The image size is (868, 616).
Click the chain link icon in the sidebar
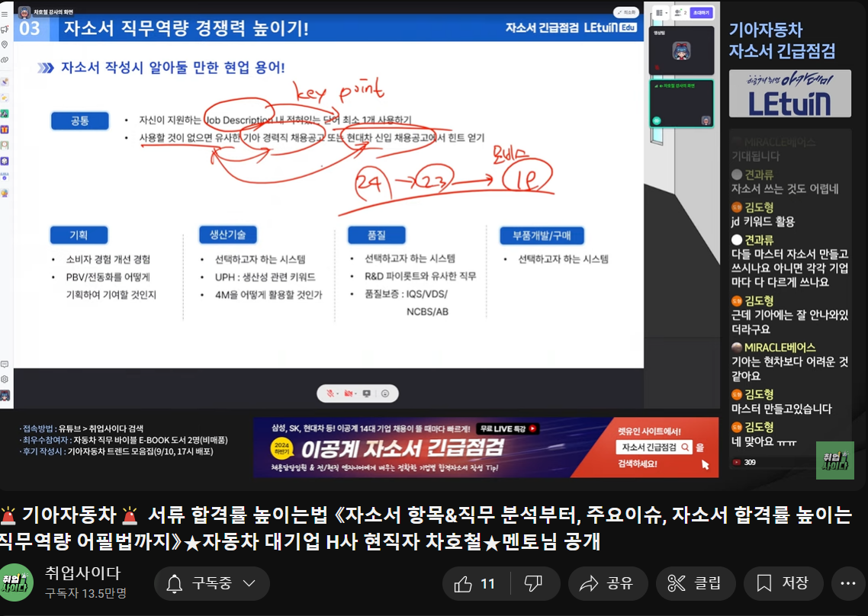pyautogui.click(x=5, y=59)
